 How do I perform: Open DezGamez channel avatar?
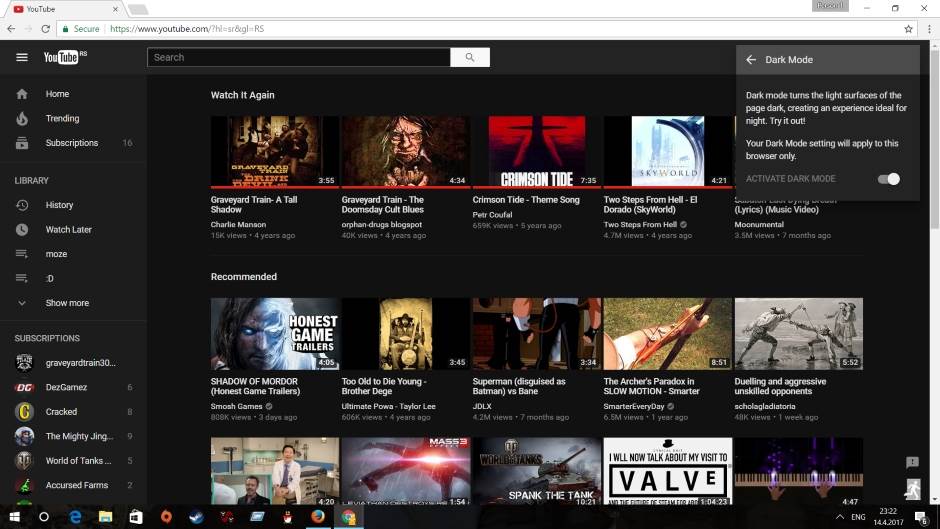point(24,387)
